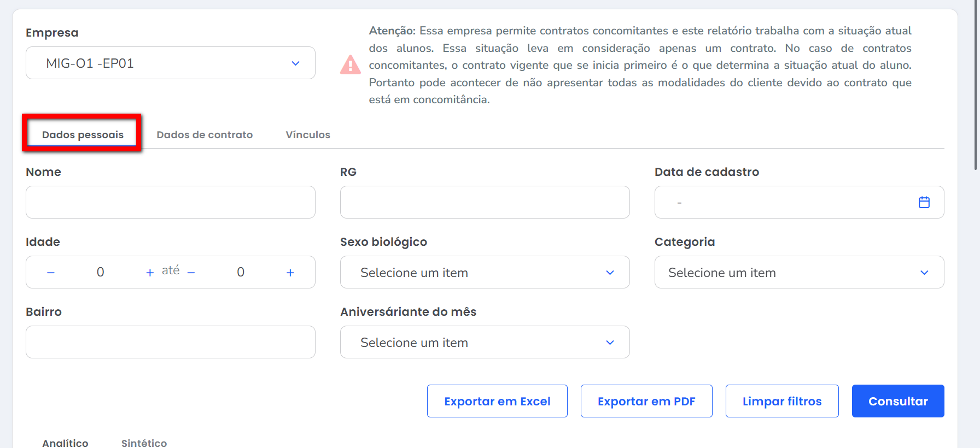
Task: Switch to the Dados de contrato tab
Action: [x=205, y=134]
